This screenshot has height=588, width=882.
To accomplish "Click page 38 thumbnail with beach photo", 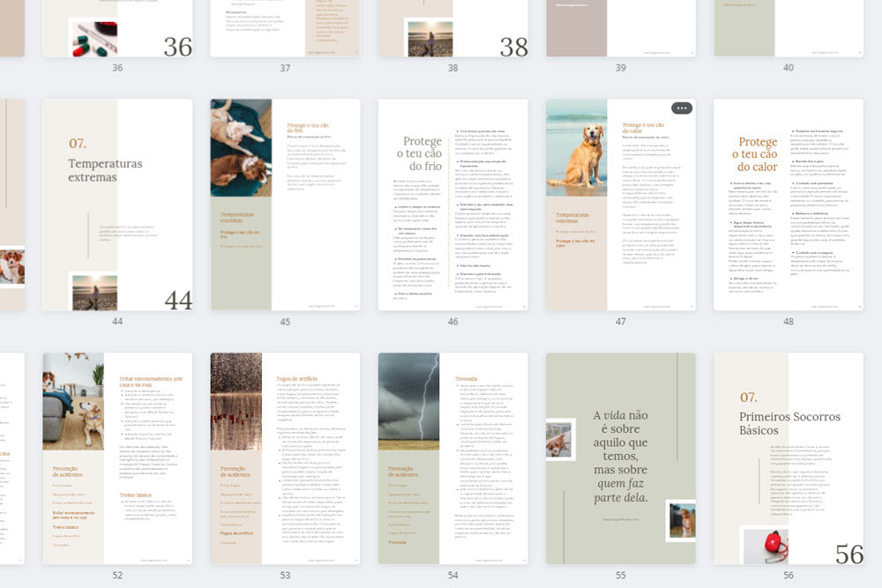I will [x=452, y=28].
